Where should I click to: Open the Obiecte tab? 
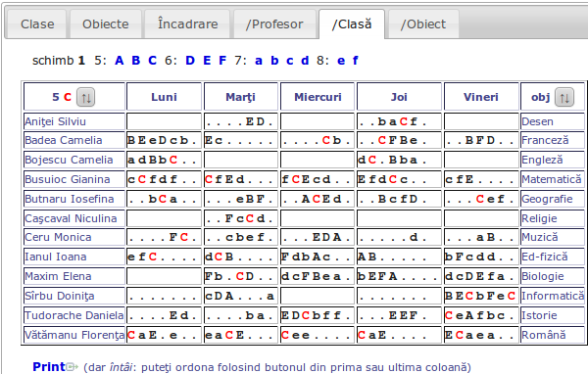tap(106, 24)
